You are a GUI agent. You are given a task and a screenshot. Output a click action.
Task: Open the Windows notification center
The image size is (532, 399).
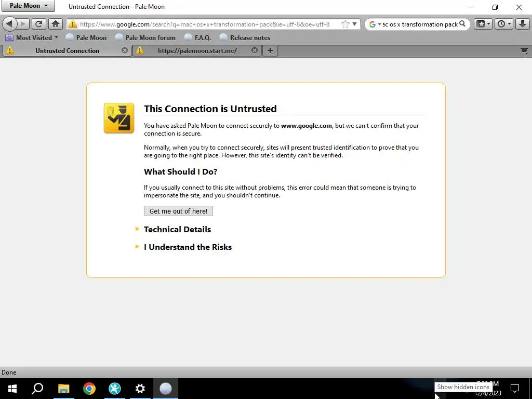(515, 389)
